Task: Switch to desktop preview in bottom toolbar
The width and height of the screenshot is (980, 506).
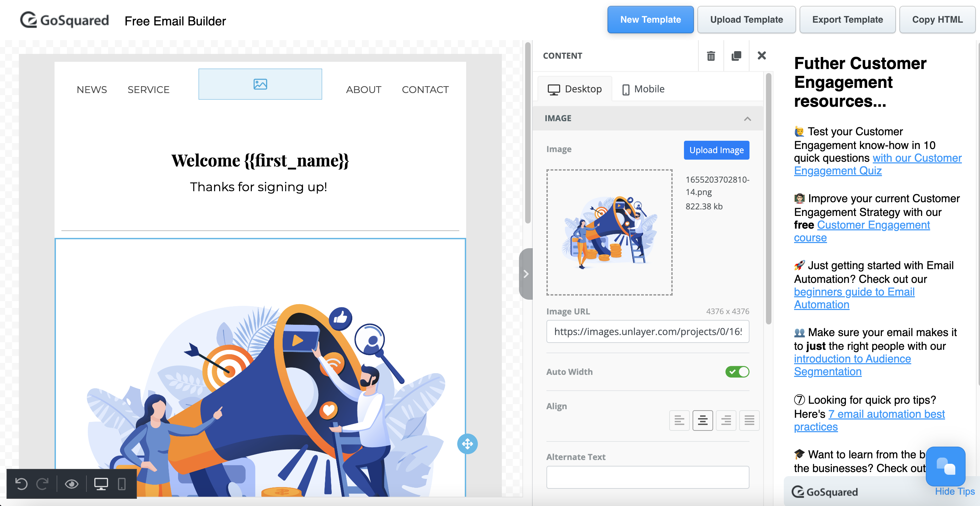Action: pyautogui.click(x=101, y=484)
